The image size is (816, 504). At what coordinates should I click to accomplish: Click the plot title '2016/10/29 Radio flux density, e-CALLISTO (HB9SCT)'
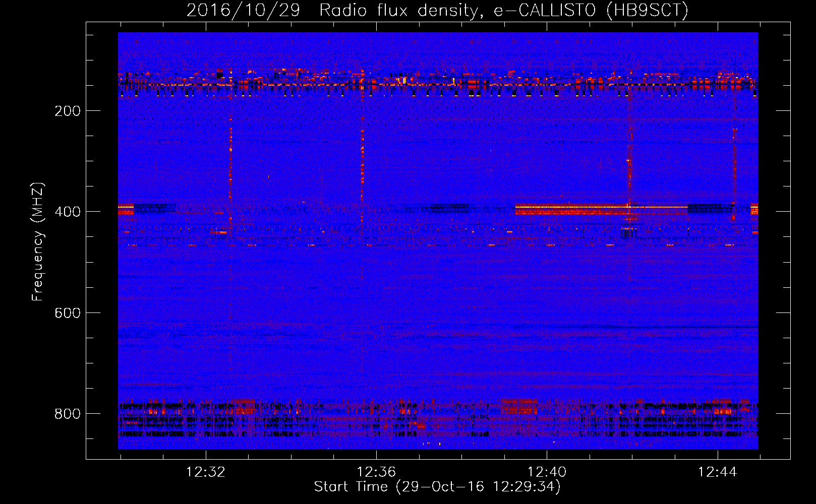coord(437,10)
